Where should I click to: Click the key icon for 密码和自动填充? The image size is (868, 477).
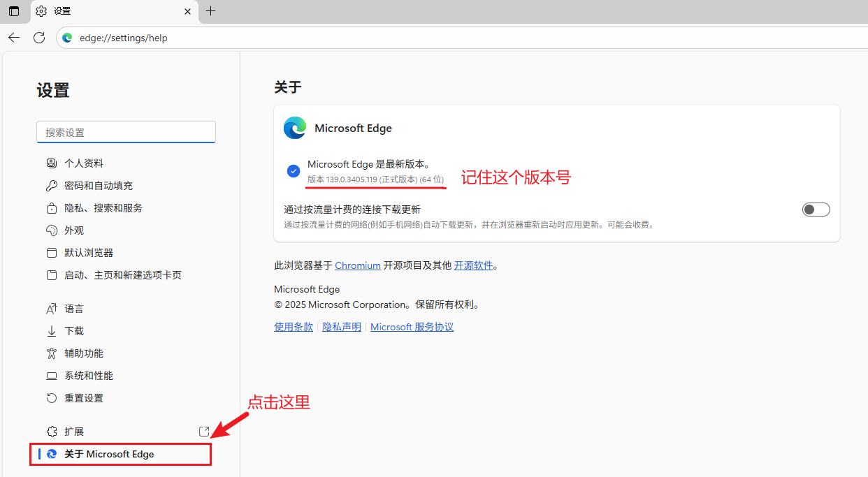click(51, 185)
